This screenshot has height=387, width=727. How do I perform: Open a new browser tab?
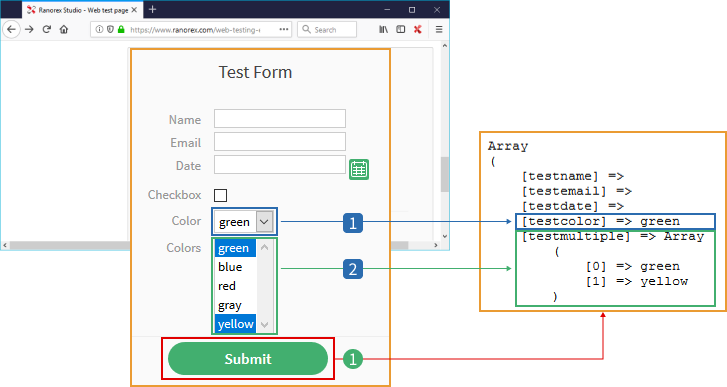tap(153, 9)
